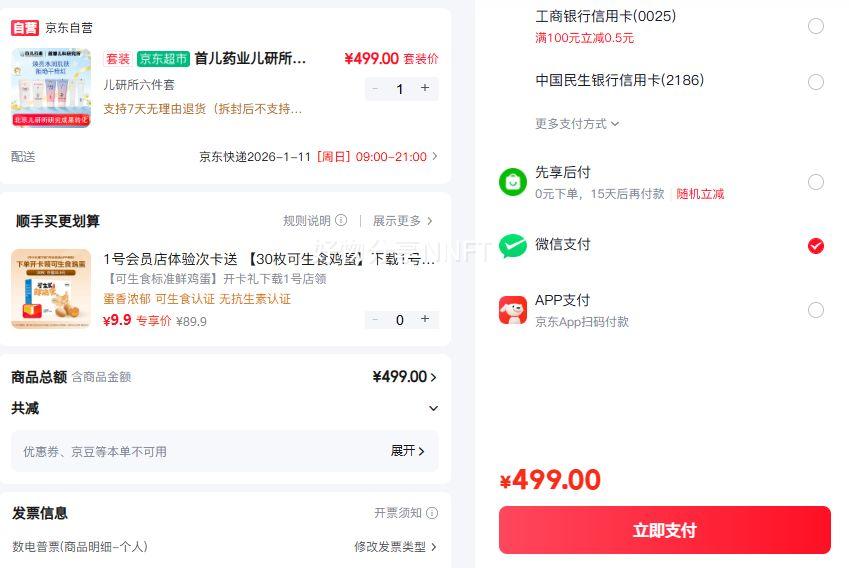Click the WeChat Pay logo icon
The image size is (849, 568).
(513, 245)
